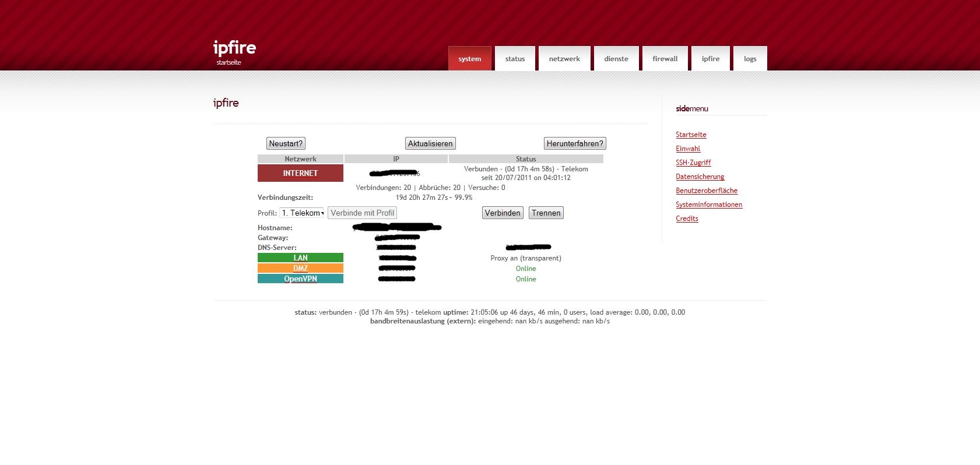
Task: Open Systeminformationen link
Action: pos(709,205)
